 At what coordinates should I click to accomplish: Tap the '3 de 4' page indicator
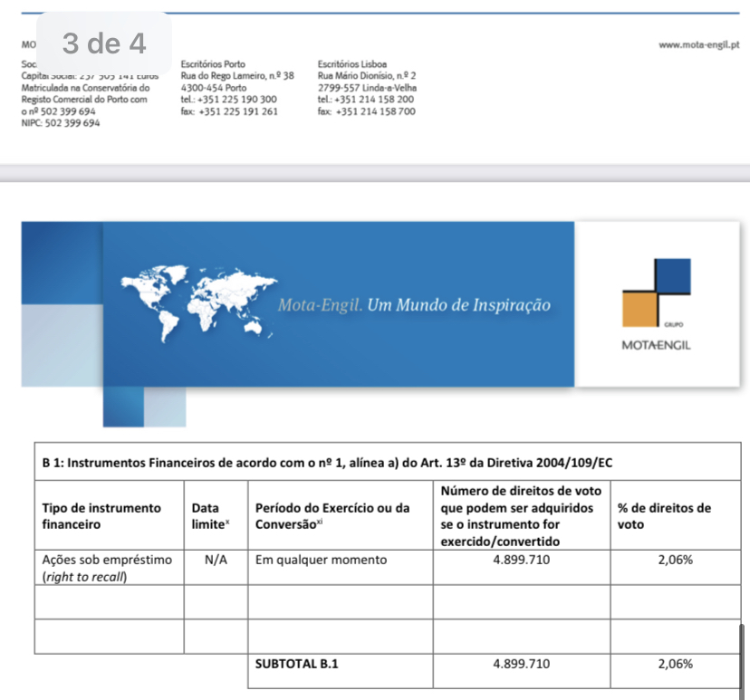point(104,43)
